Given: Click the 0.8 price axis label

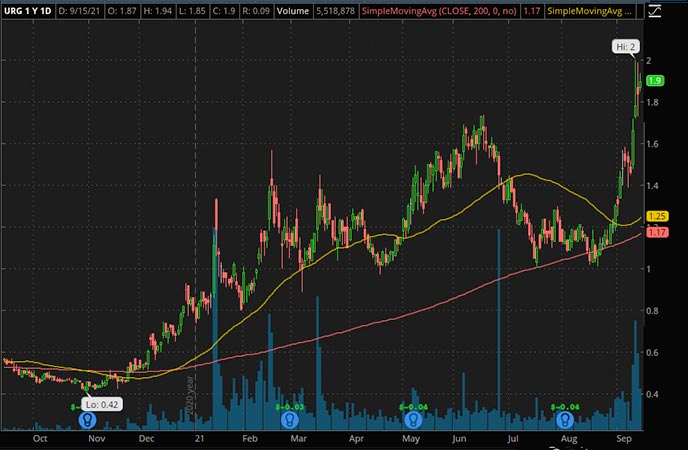Looking at the screenshot, I should (652, 311).
